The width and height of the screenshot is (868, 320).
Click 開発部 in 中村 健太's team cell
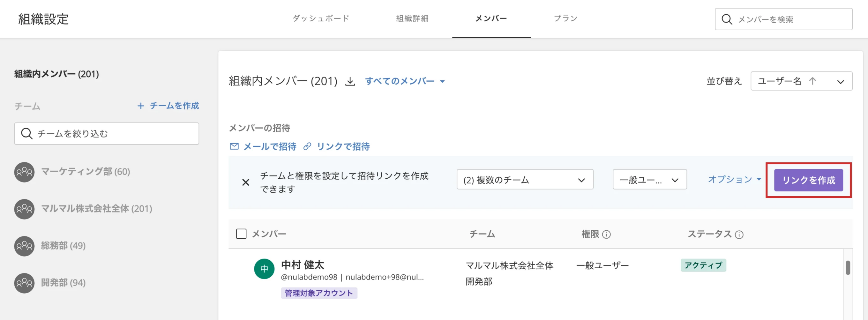click(479, 282)
